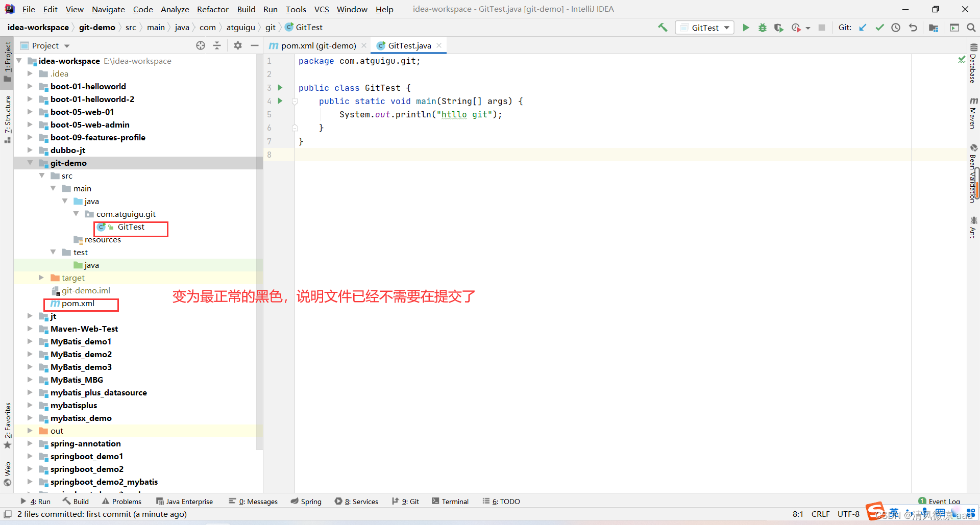
Task: Open the Spring tool window
Action: pos(306,502)
